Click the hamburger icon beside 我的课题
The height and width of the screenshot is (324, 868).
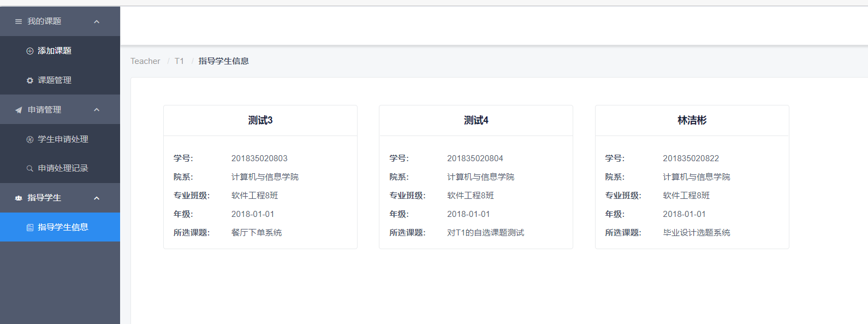coord(19,21)
